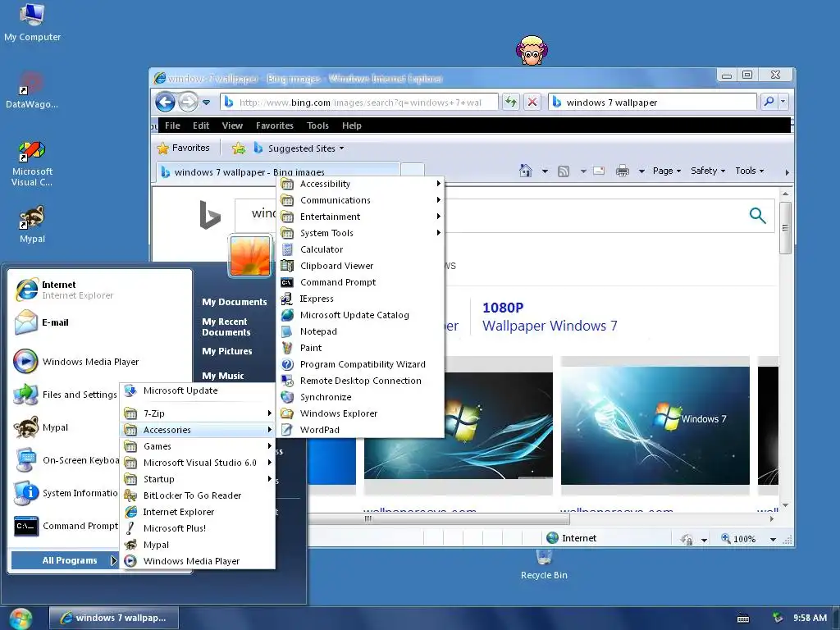This screenshot has width=840, height=630.
Task: Click the IE address bar URL field
Action: click(359, 103)
